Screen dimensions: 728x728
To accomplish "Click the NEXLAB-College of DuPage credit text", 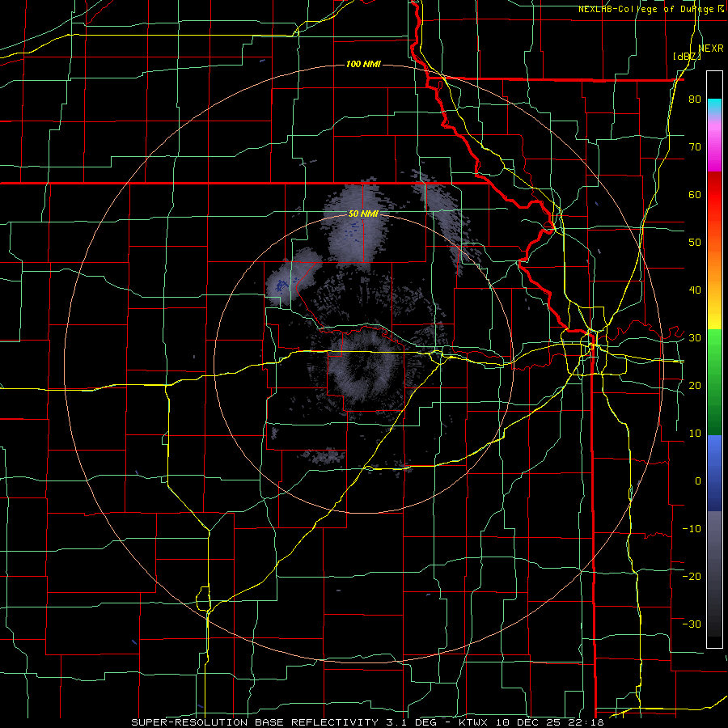I will (650, 9).
